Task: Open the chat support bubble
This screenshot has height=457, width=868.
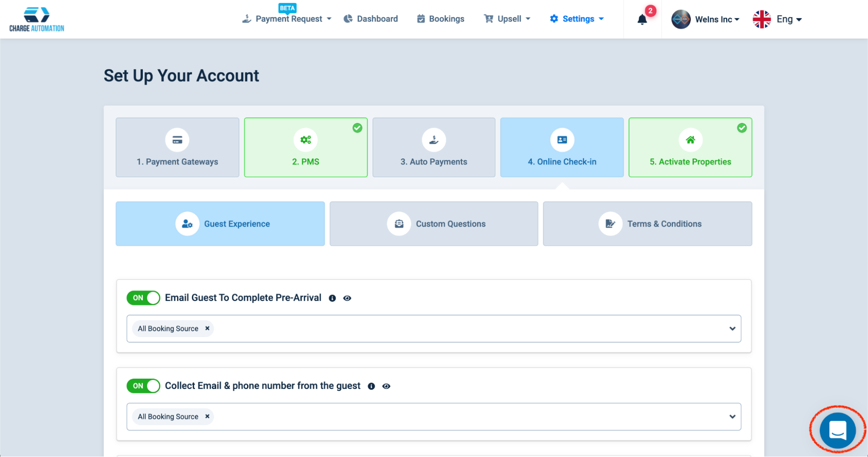Action: tap(837, 430)
